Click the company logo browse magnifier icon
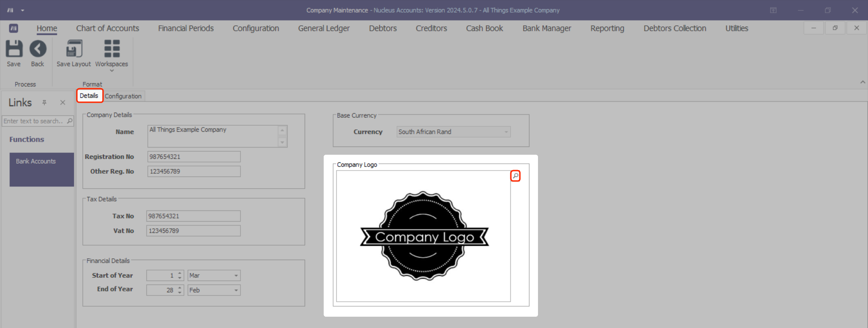 [x=515, y=176]
